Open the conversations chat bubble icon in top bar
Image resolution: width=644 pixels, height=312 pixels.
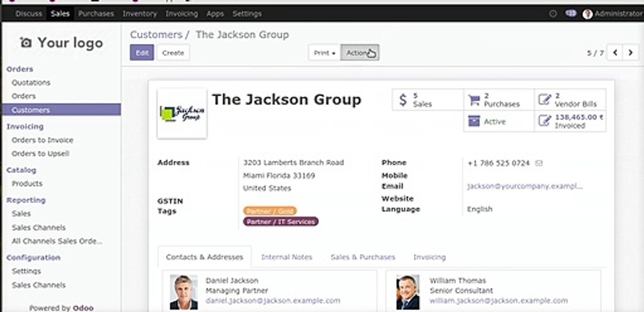pyautogui.click(x=571, y=13)
